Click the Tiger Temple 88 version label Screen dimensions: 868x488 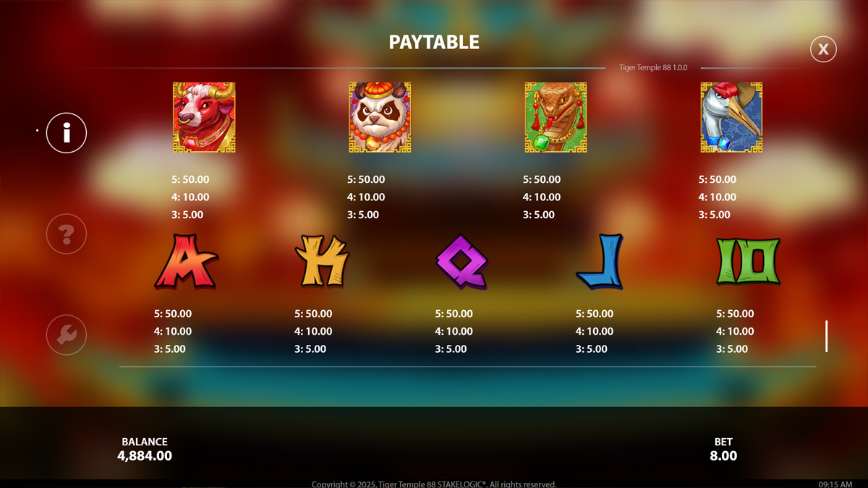653,67
